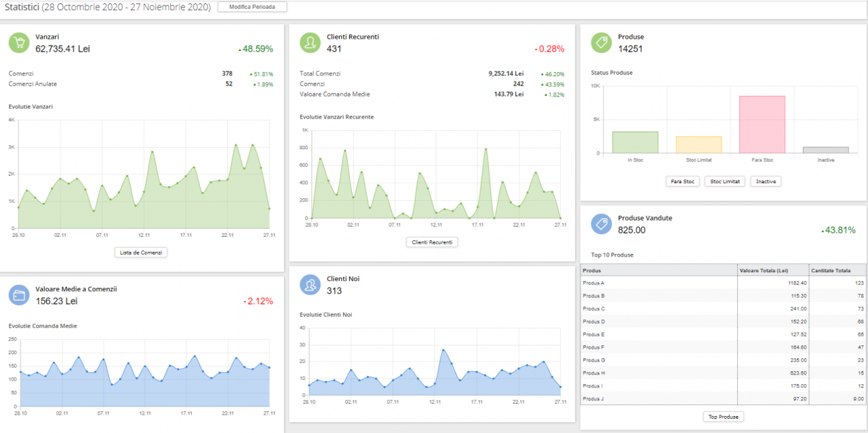Screen dimensions: 868x433
Task: Click the pink Fara Stoc bar
Action: tap(762, 125)
